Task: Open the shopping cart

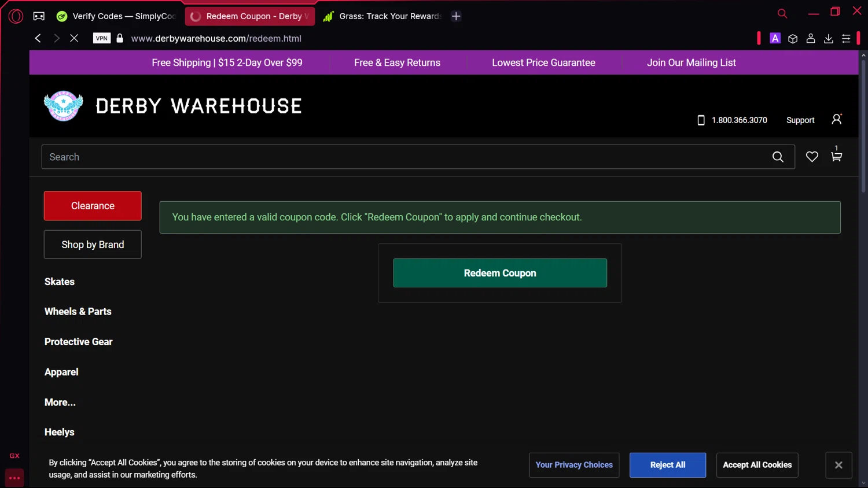Action: pyautogui.click(x=836, y=154)
